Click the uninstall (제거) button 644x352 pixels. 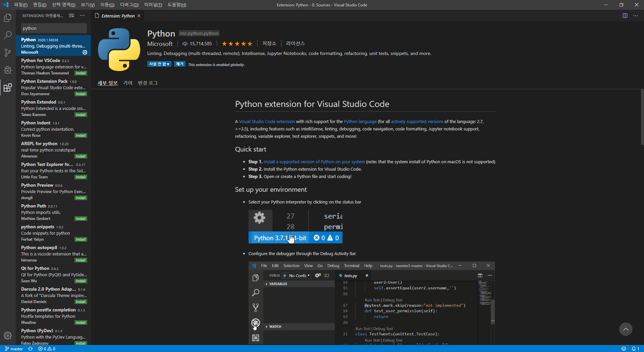pyautogui.click(x=180, y=64)
